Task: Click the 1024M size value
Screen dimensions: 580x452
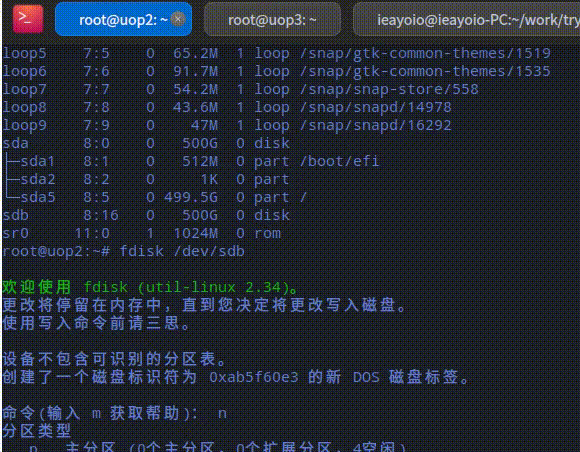Action: click(x=196, y=233)
